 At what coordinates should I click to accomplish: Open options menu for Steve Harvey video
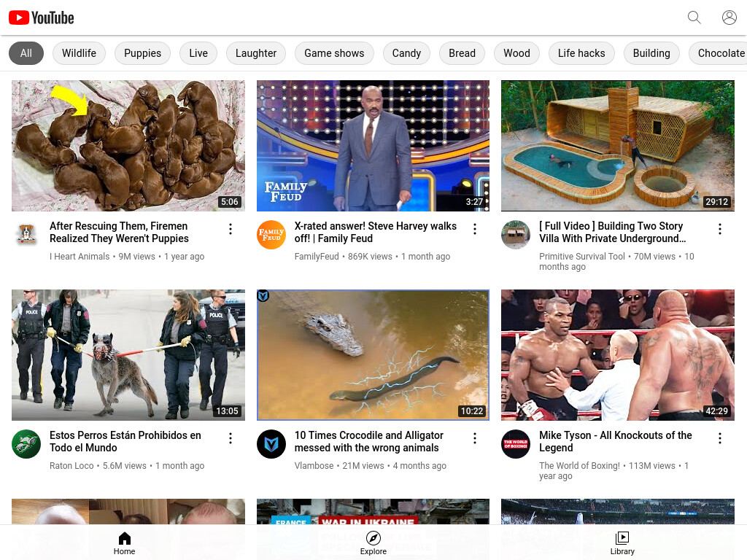click(475, 229)
